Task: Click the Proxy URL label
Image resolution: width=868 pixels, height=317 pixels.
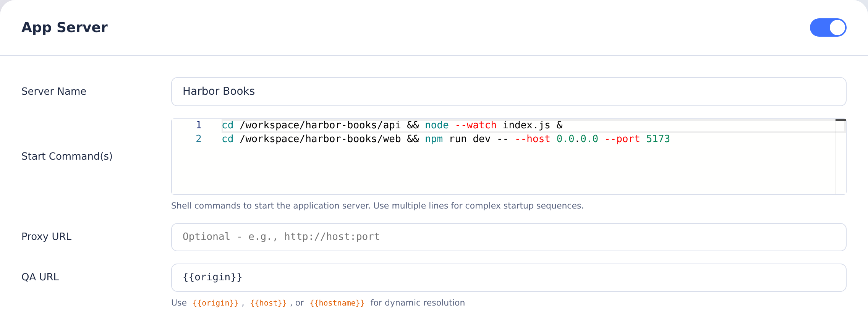Action: point(46,236)
